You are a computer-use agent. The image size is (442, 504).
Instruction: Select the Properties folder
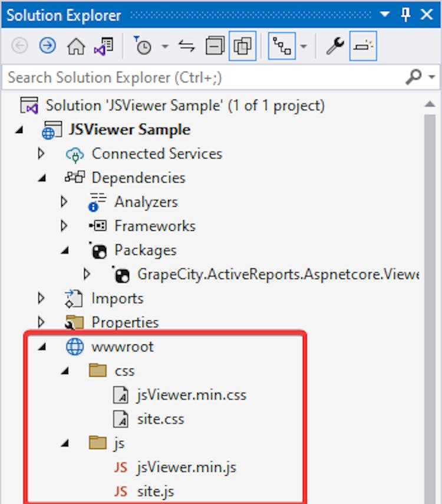(125, 323)
